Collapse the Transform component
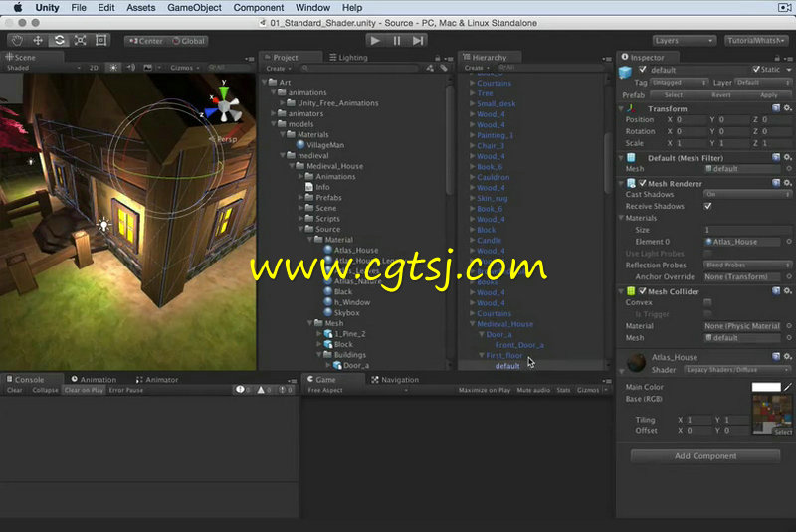 621,108
